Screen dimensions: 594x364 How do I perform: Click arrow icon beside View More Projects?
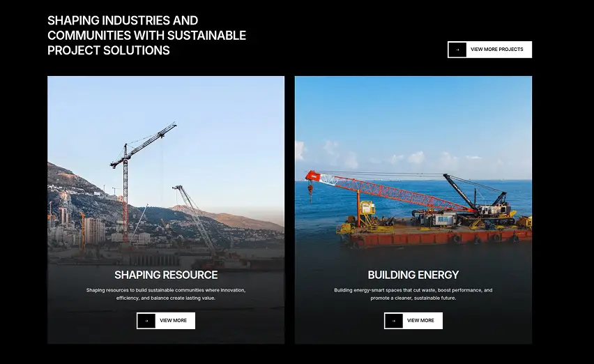coord(457,50)
